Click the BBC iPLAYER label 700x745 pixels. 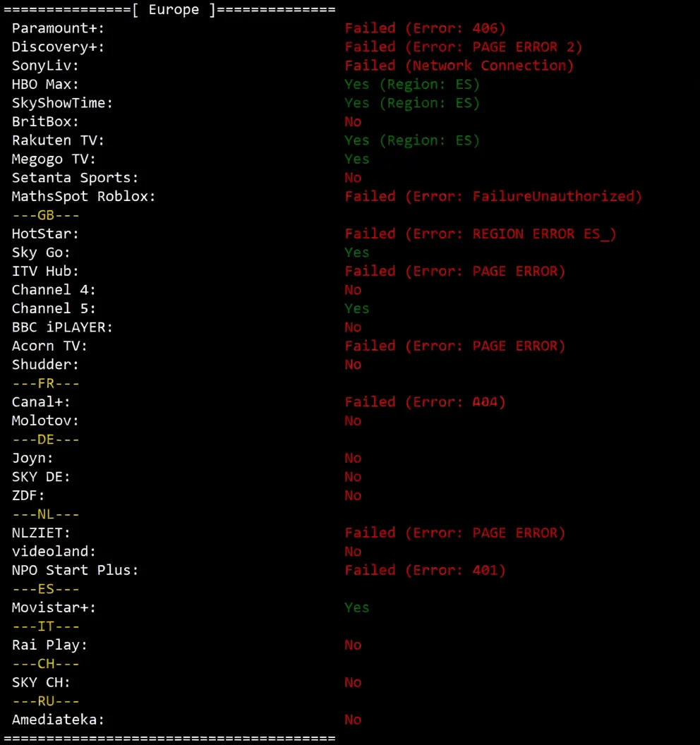[x=62, y=327]
